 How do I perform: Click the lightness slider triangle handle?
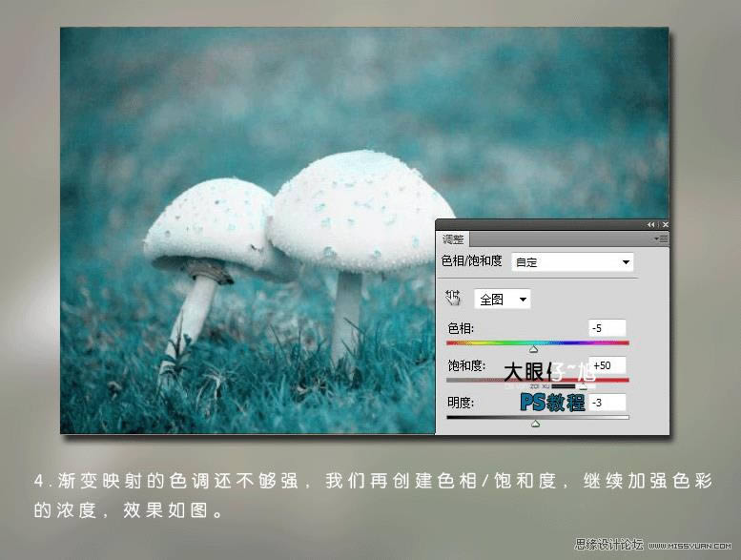(535, 424)
